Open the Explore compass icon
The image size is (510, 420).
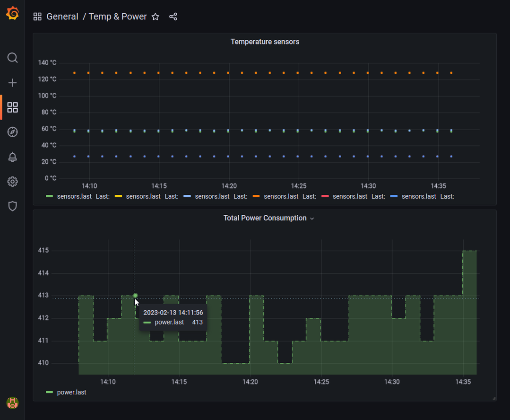[12, 132]
